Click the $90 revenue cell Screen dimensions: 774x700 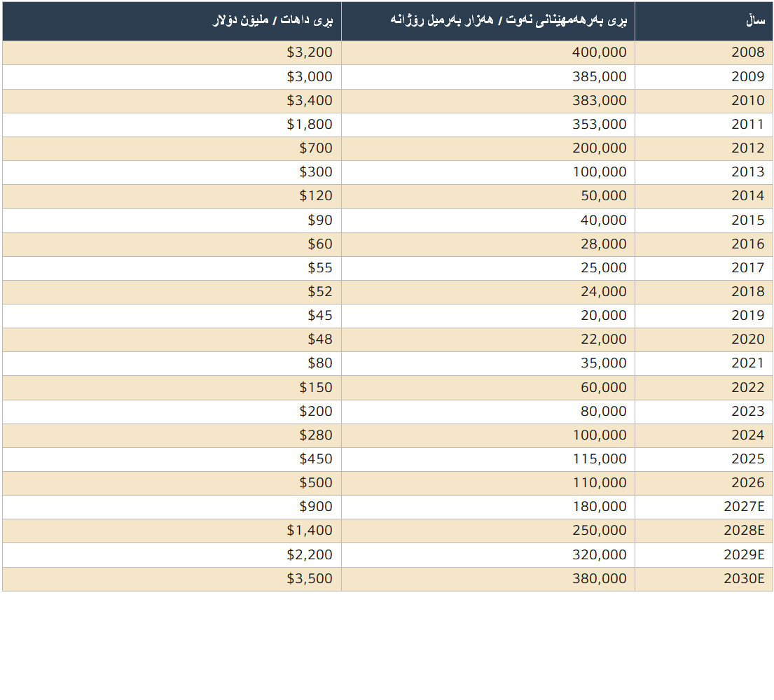click(x=320, y=220)
